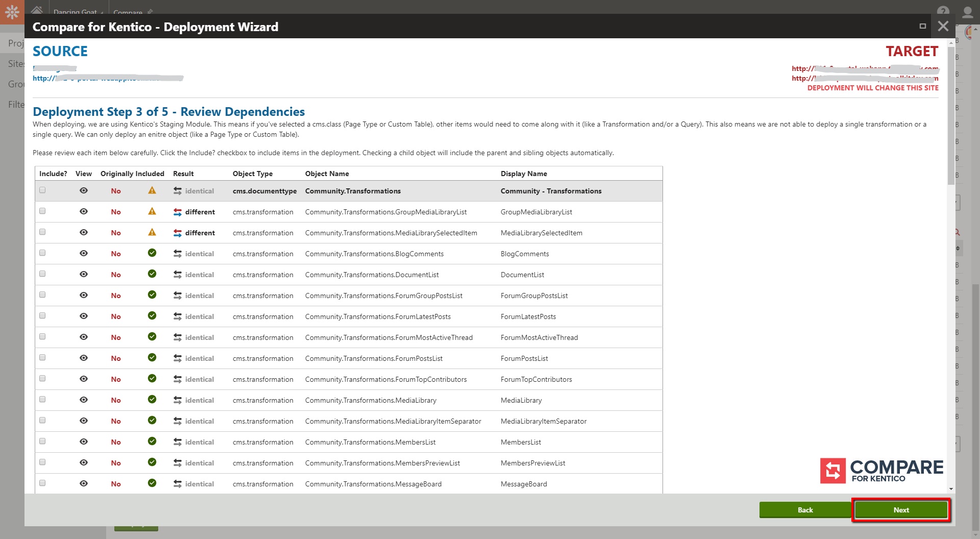Check Include for MembersPreviewList row
The height and width of the screenshot is (539, 980).
(x=42, y=462)
